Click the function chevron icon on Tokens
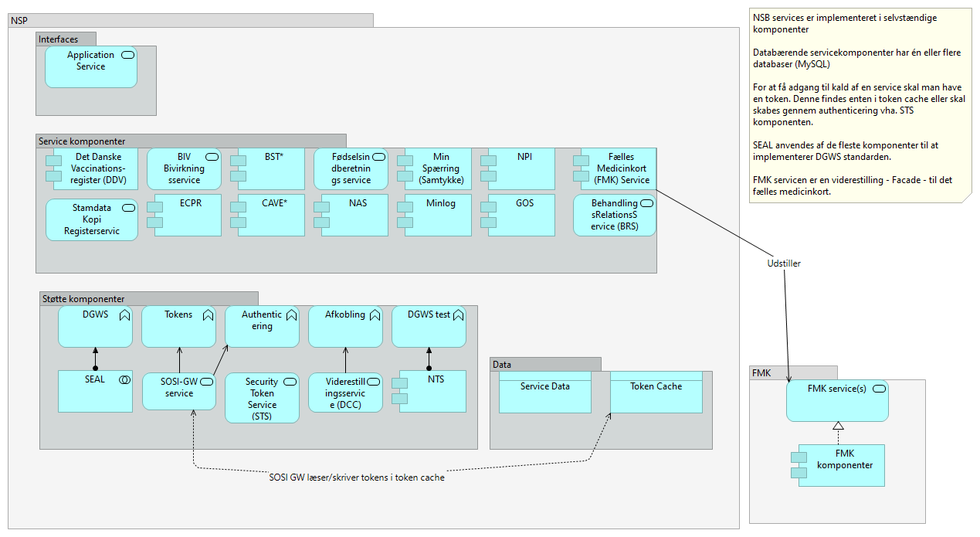The height and width of the screenshot is (537, 980). point(207,315)
